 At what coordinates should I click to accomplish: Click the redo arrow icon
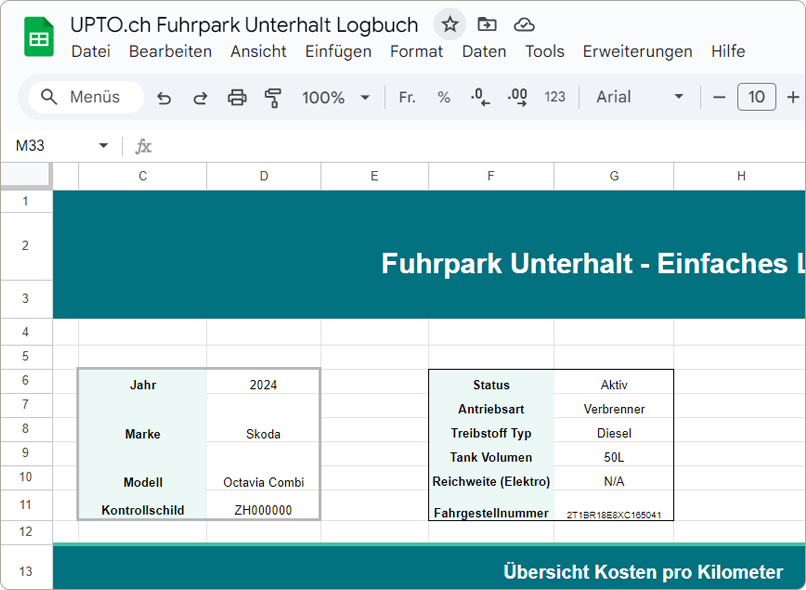click(x=200, y=97)
